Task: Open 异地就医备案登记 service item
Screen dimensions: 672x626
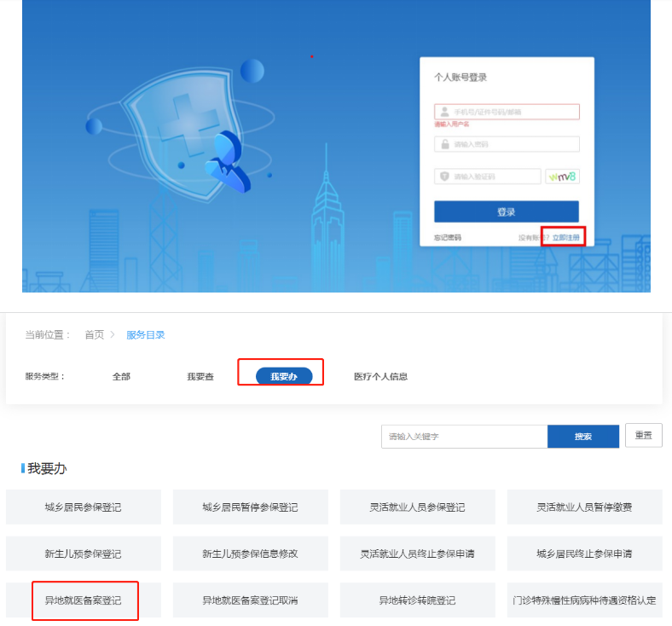Action: tap(83, 600)
